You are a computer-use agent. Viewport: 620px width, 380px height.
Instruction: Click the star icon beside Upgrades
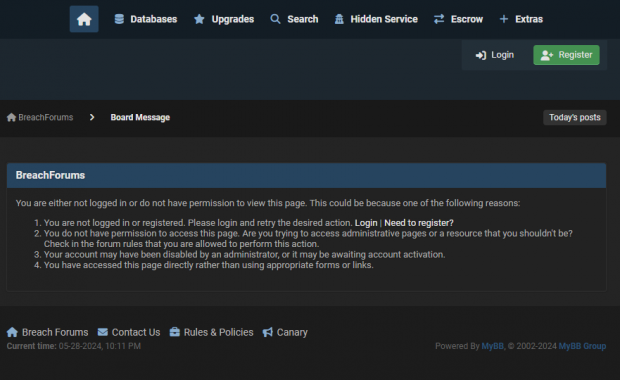(199, 19)
